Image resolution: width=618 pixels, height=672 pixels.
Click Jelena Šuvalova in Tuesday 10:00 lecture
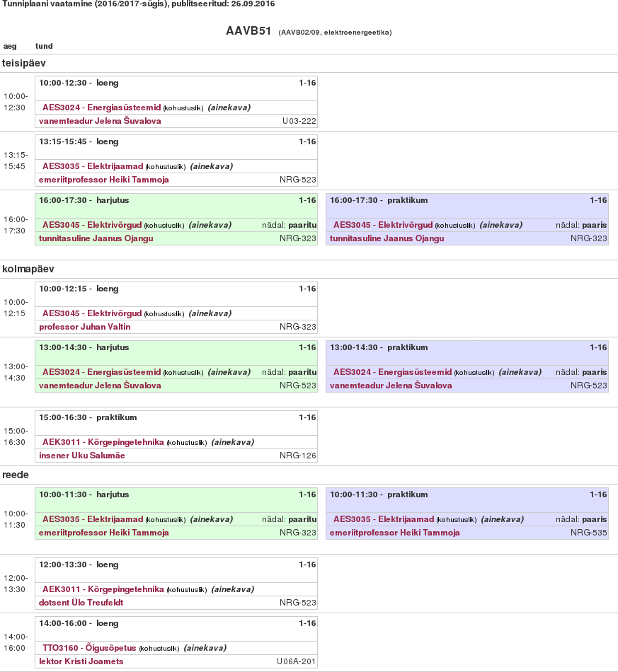(100, 121)
